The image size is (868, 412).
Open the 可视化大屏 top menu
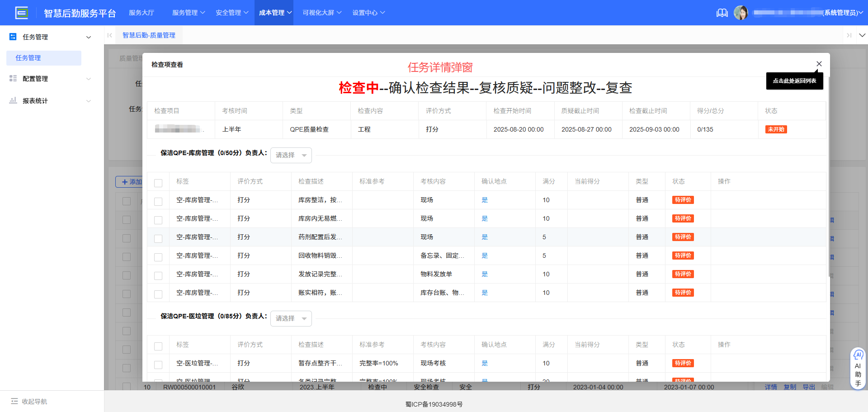click(x=321, y=13)
